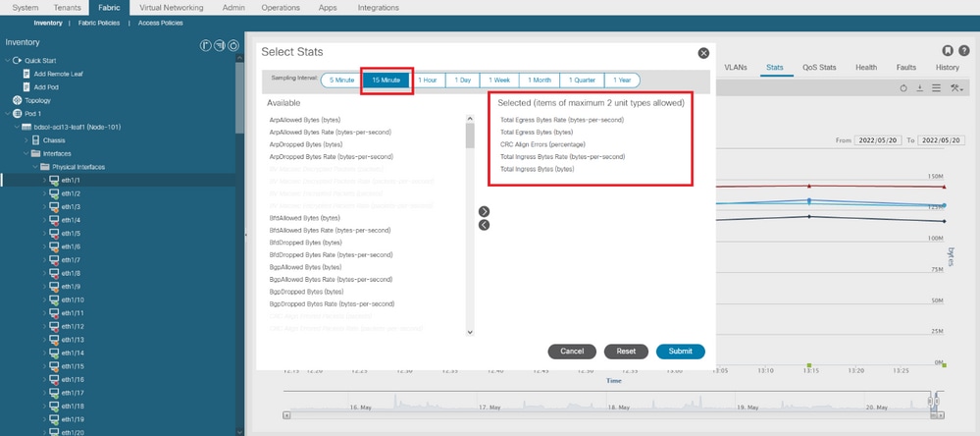The height and width of the screenshot is (436, 980).
Task: Switch to the QoS Stats tab
Action: 819,67
